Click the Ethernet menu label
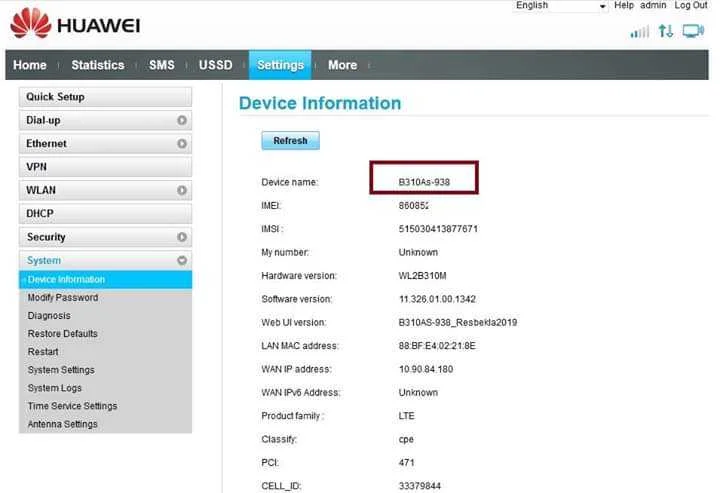This screenshot has width=720, height=493. [x=46, y=144]
